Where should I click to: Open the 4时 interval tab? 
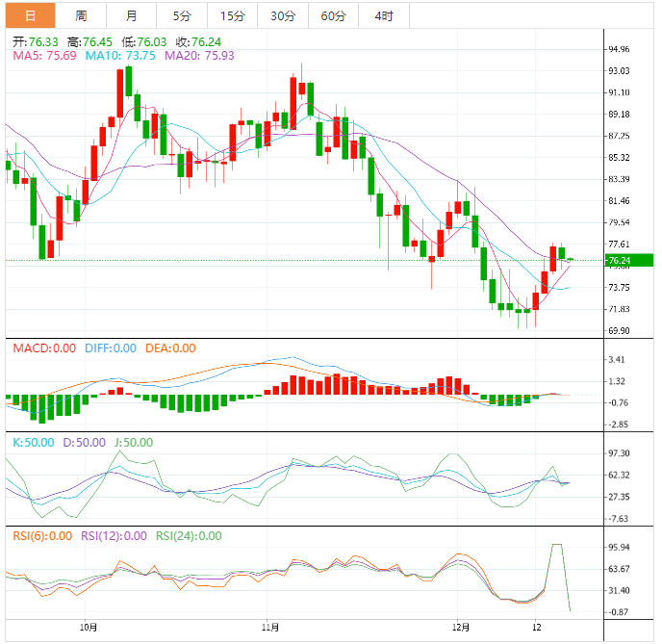[x=384, y=15]
